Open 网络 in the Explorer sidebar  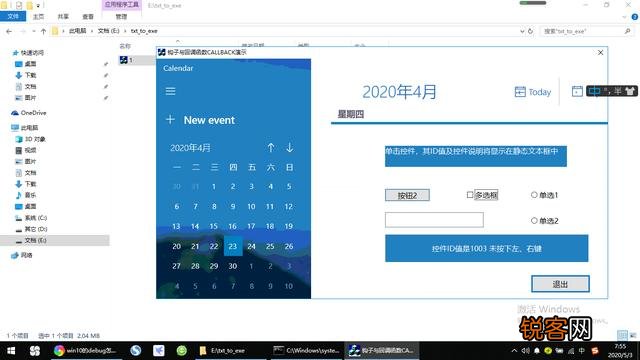(x=22, y=255)
